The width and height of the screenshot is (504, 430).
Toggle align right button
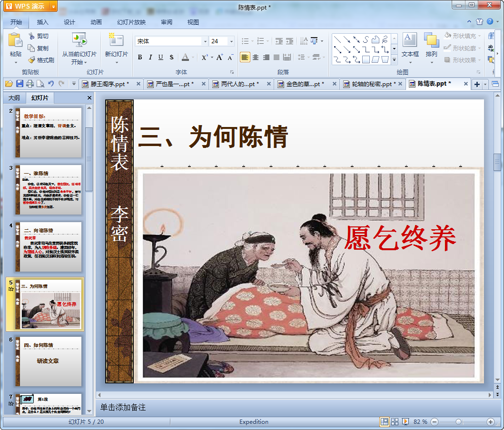tap(266, 57)
